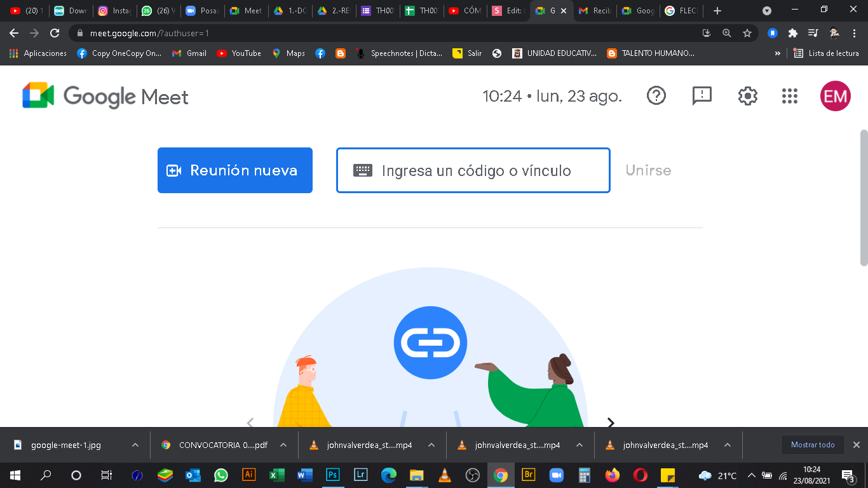
Task: Switch to the 1.-DC Drive tab
Action: 290,11
